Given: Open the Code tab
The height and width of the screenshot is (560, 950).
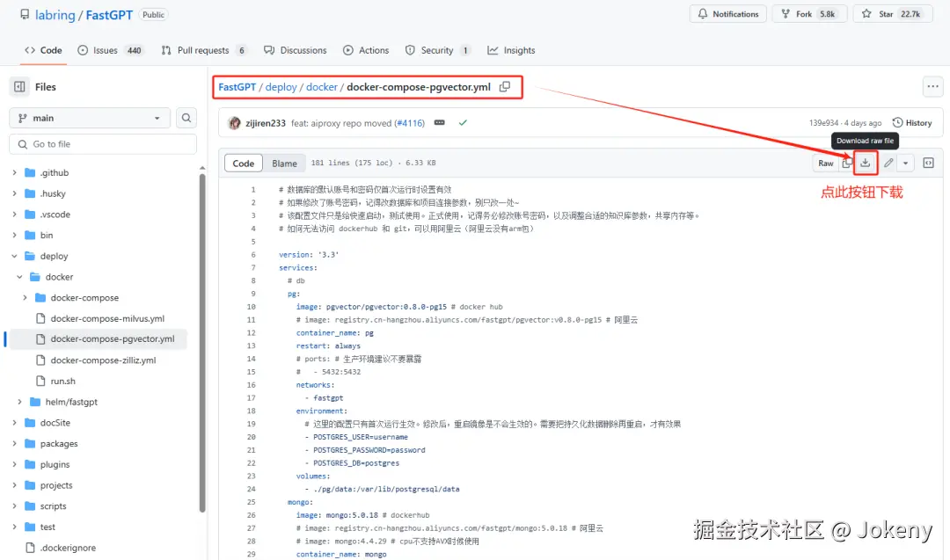Looking at the screenshot, I should pos(43,50).
